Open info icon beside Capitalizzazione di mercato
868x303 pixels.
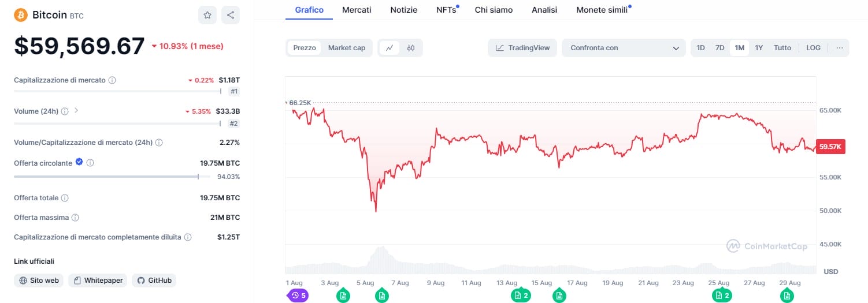click(x=112, y=80)
